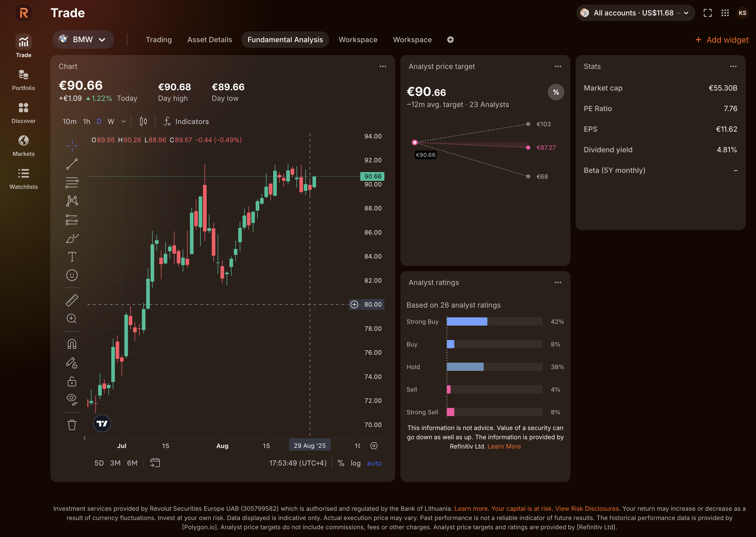Expand the BMW asset selector dropdown
Screen dimensions: 756x537
pos(83,40)
